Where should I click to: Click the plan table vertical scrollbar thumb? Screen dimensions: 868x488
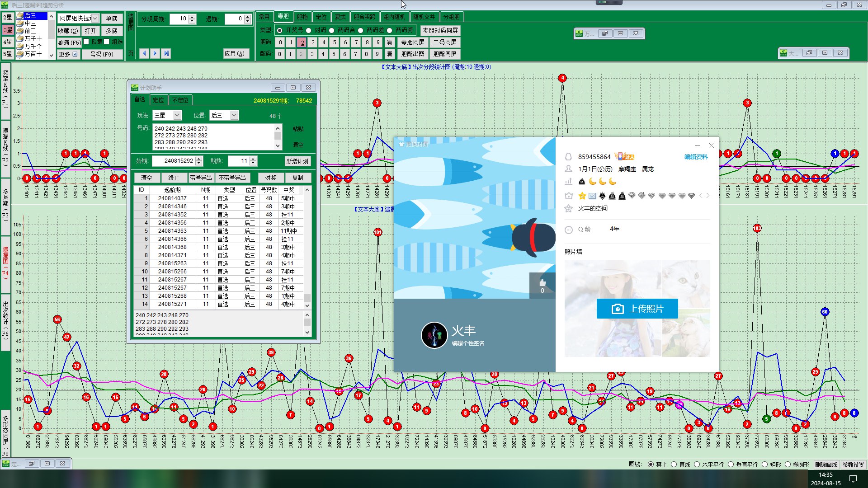coord(307,298)
